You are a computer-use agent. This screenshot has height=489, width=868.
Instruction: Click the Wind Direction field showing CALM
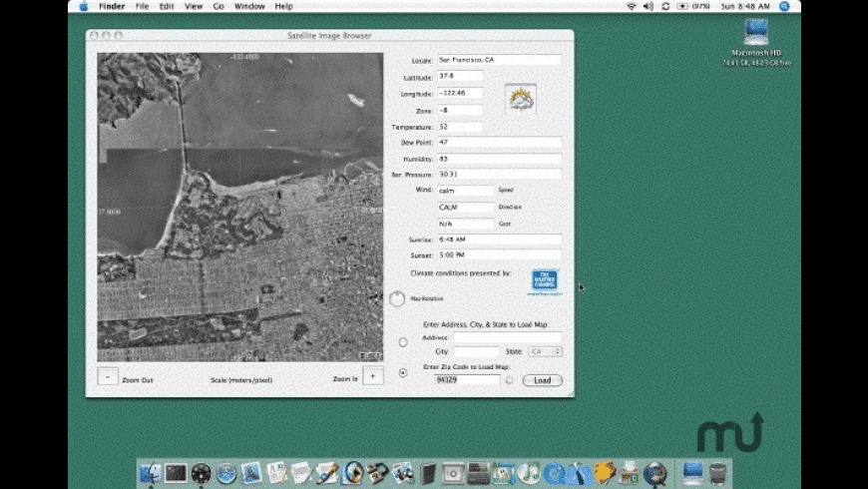pos(466,208)
